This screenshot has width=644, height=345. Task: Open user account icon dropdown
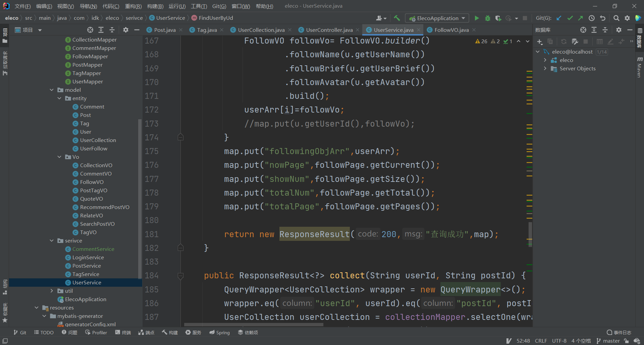point(381,18)
